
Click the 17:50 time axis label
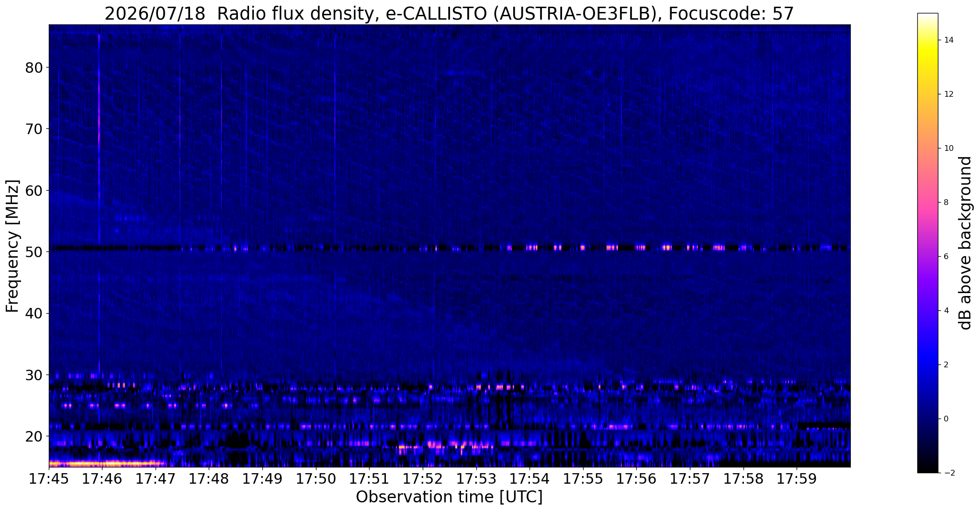[x=316, y=479]
